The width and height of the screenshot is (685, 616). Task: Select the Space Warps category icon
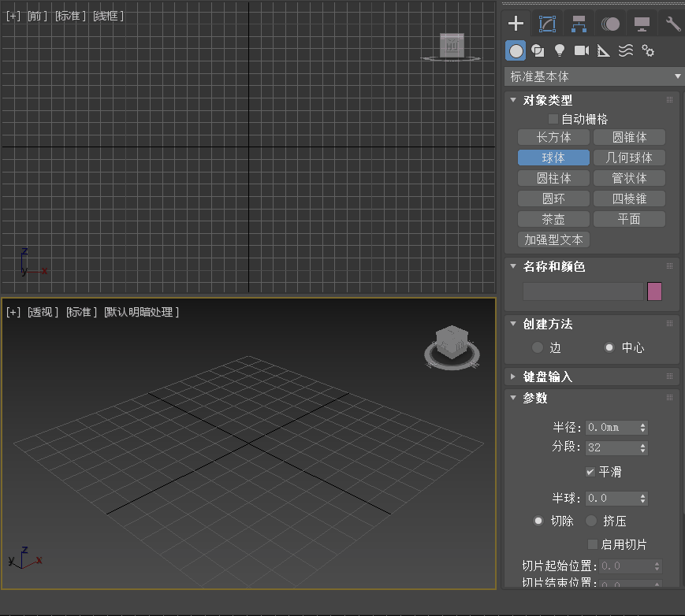point(626,51)
